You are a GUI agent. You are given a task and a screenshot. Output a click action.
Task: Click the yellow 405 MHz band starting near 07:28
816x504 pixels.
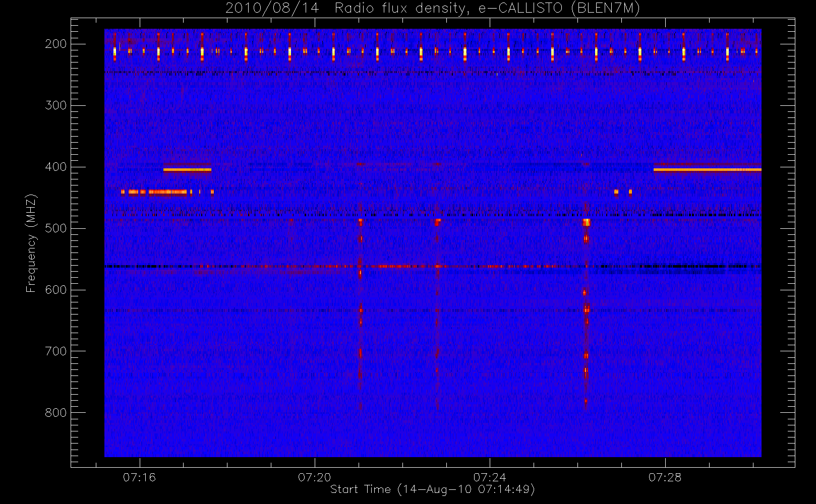pos(707,170)
